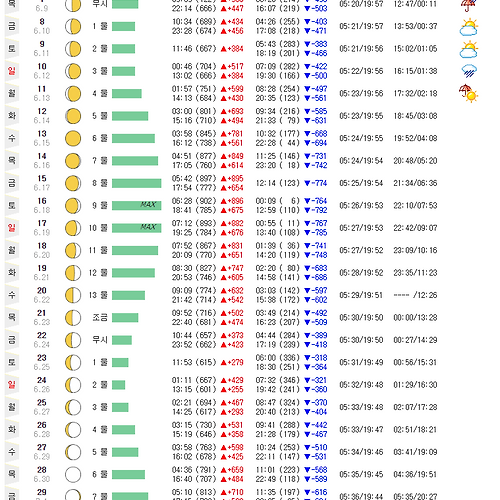The height and width of the screenshot is (500, 500).
Task: Click the moon time 04:36/19:51
Action: (415, 474)
